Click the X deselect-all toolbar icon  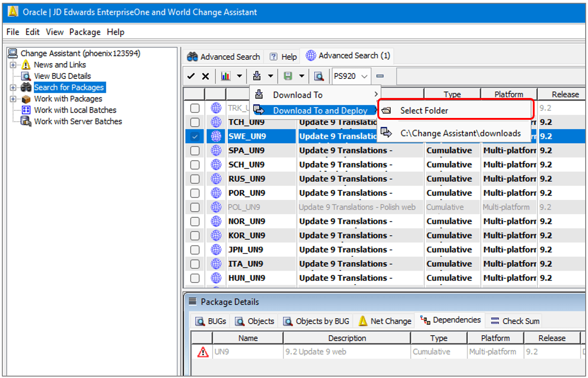coord(205,76)
